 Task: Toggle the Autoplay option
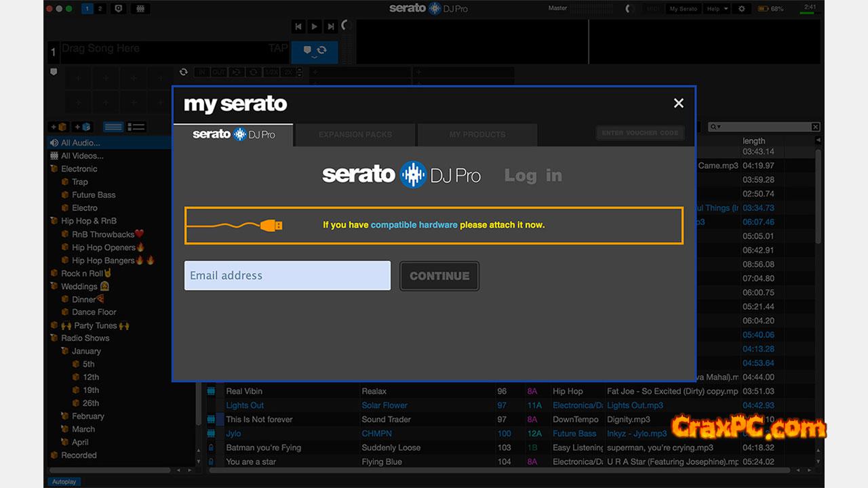pyautogui.click(x=64, y=481)
